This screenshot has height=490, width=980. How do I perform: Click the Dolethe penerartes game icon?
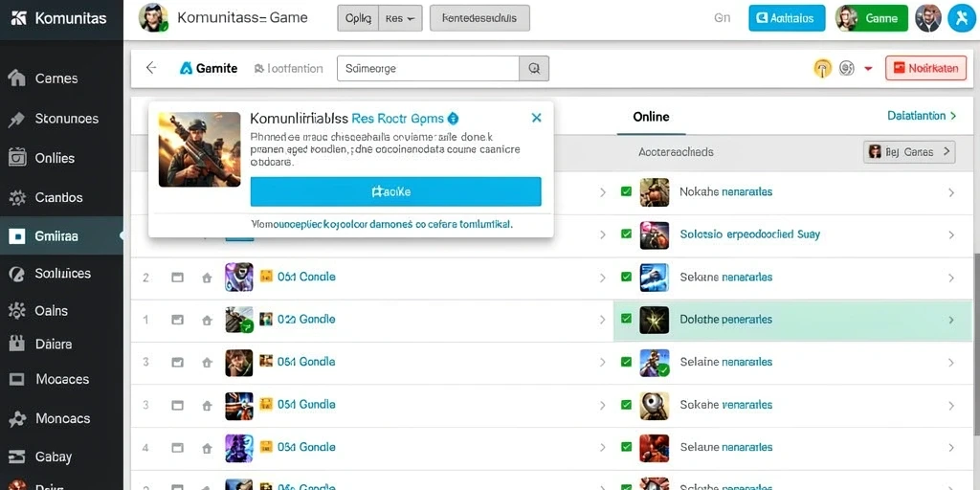pyautogui.click(x=655, y=320)
